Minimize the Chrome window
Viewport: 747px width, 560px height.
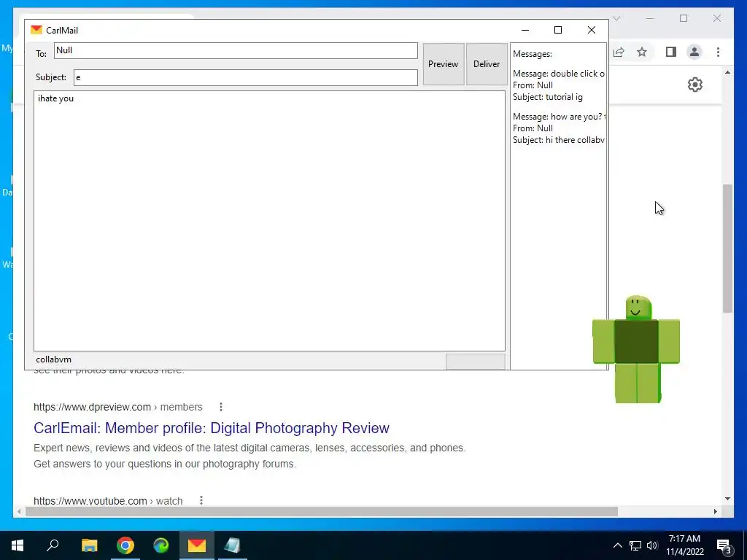tap(650, 18)
